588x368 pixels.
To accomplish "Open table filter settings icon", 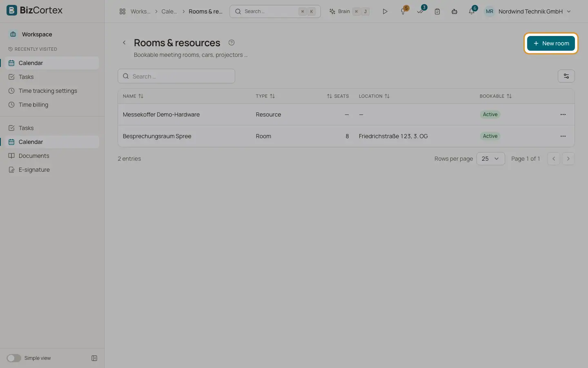I will pyautogui.click(x=566, y=76).
